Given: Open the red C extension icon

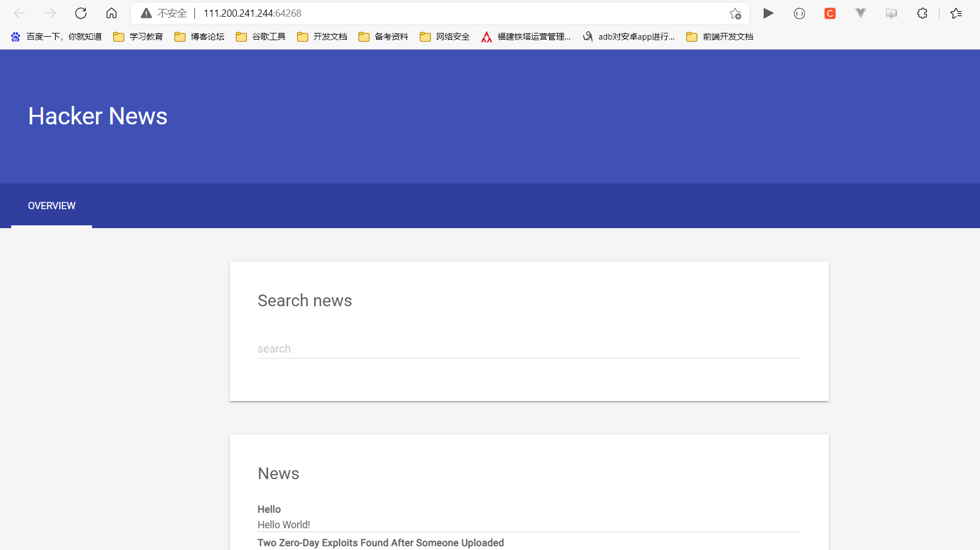Looking at the screenshot, I should 830,13.
